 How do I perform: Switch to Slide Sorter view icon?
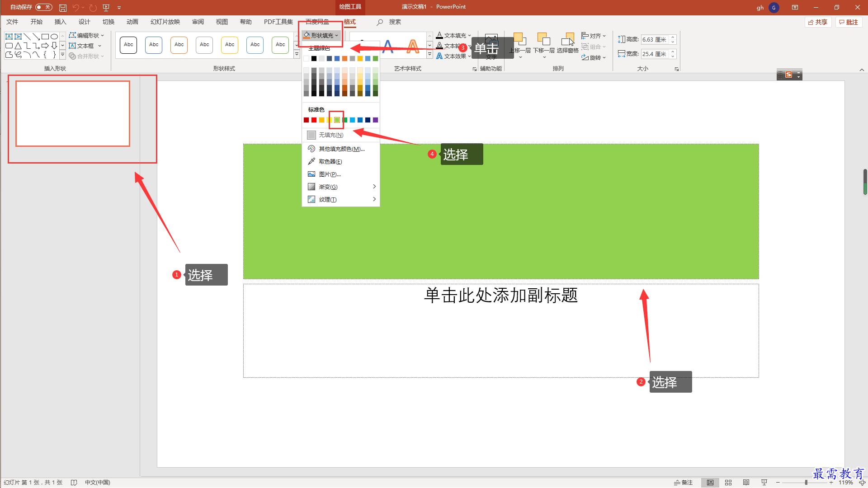click(x=728, y=483)
